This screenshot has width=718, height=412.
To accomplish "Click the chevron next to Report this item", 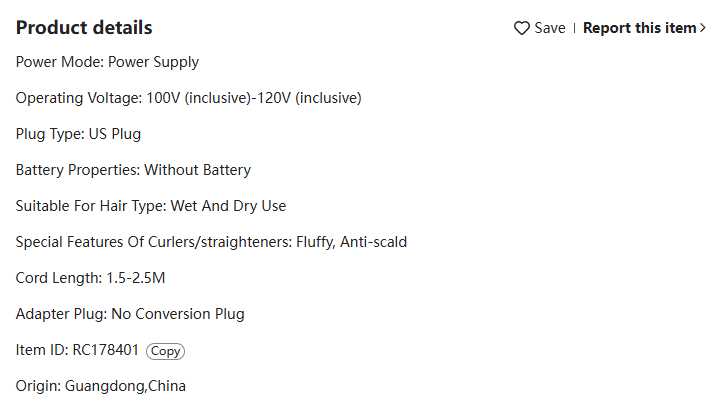I will pos(702,28).
